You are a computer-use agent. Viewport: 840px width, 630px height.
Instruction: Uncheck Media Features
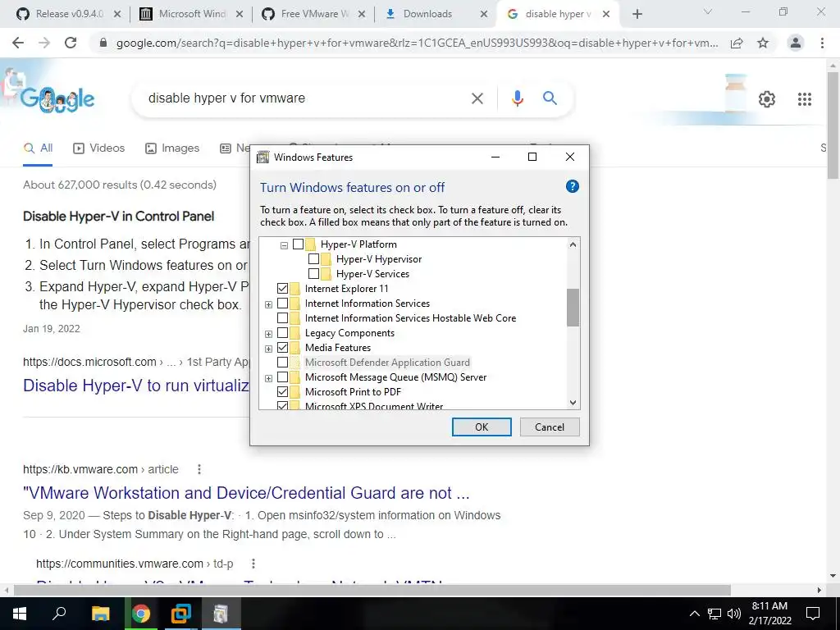click(x=282, y=348)
